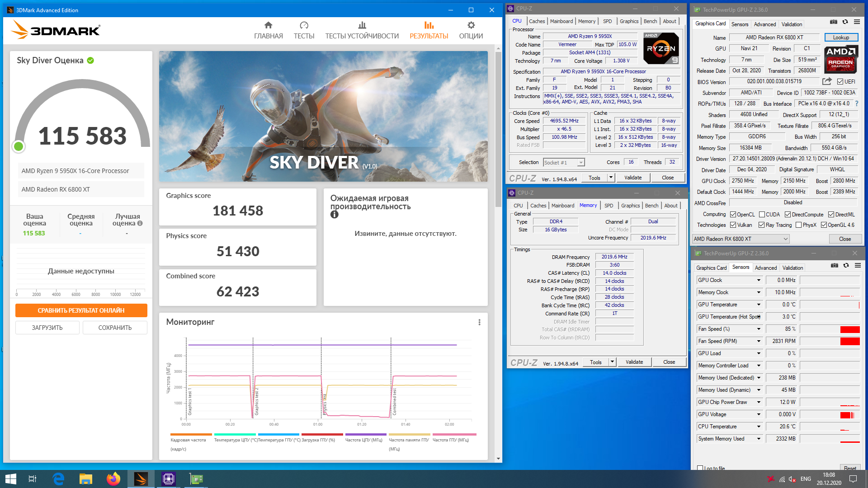Click Close in lower CPU-Z window

coord(669,362)
